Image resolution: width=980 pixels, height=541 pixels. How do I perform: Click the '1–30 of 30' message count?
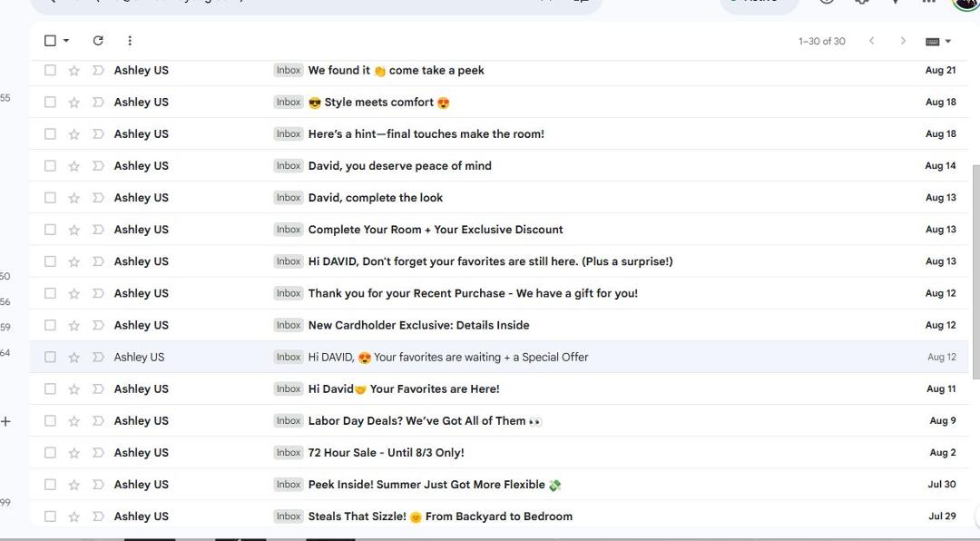[x=821, y=41]
